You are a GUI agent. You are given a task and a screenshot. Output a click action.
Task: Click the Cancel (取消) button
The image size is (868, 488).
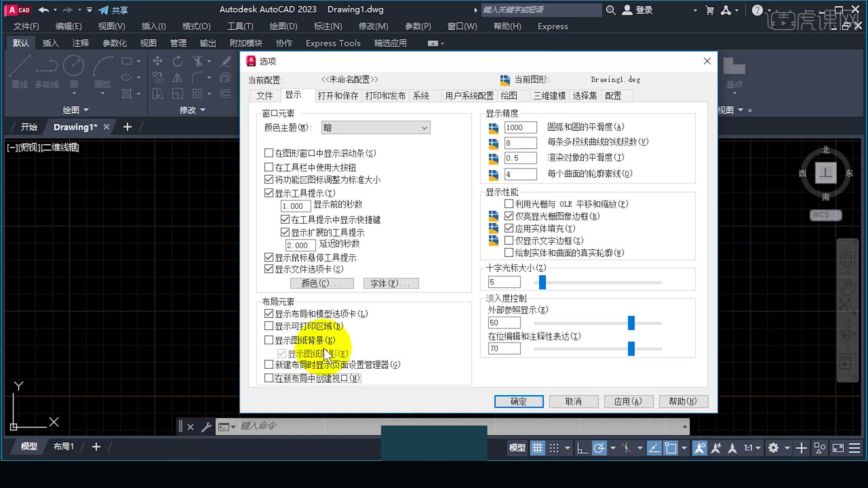click(574, 401)
